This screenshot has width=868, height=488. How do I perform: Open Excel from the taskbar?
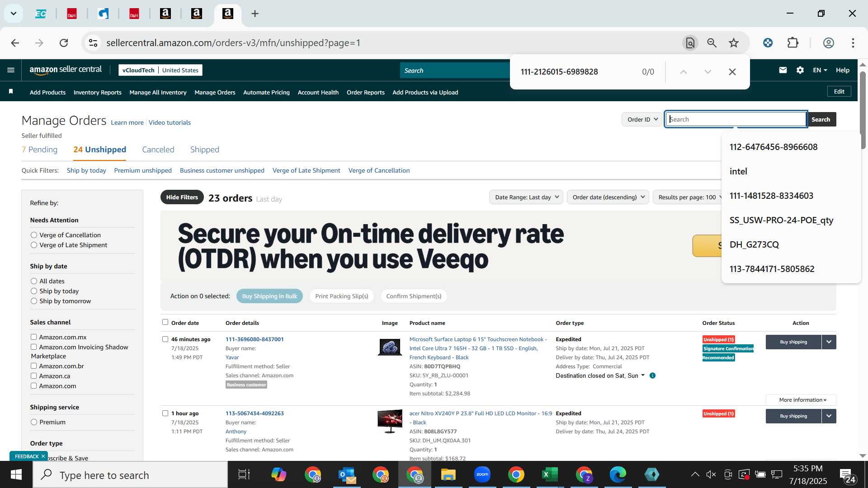[550, 474]
